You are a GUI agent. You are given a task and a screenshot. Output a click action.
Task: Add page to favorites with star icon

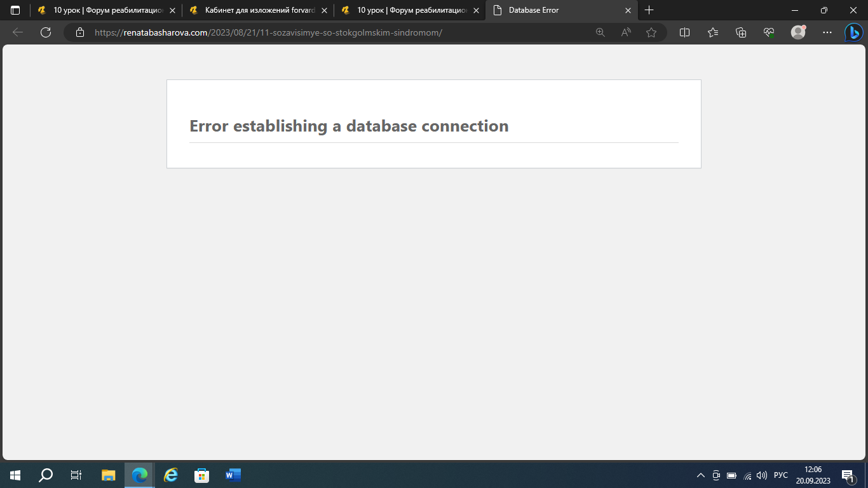click(x=651, y=32)
